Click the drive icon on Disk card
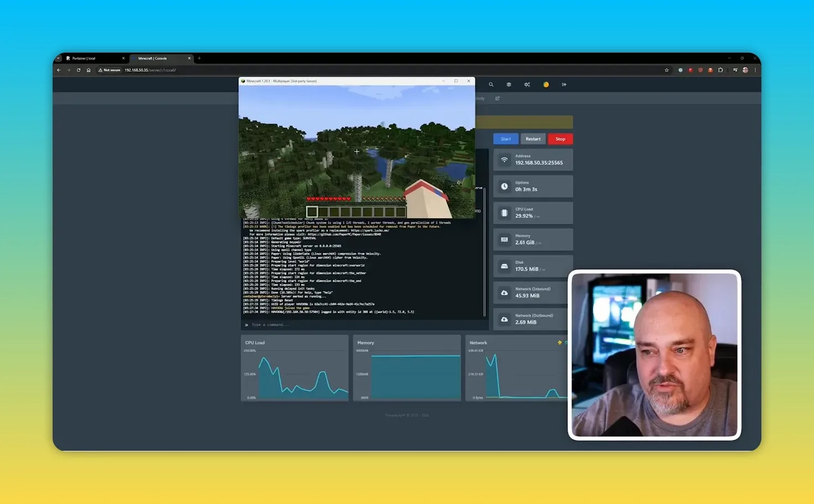This screenshot has width=814, height=504. point(504,266)
